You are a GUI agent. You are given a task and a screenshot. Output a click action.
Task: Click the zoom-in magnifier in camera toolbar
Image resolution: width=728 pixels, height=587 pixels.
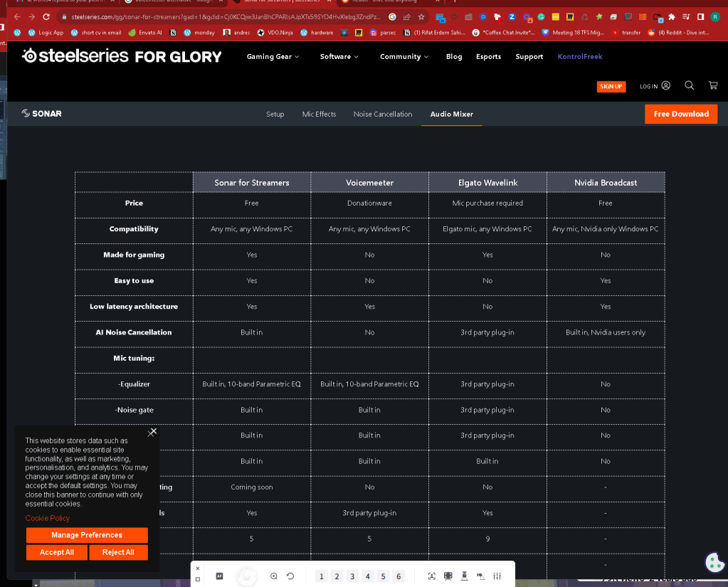point(274,576)
